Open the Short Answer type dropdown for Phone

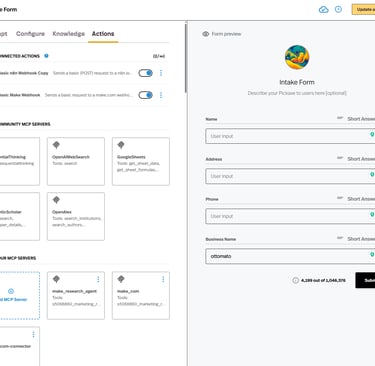(361, 199)
